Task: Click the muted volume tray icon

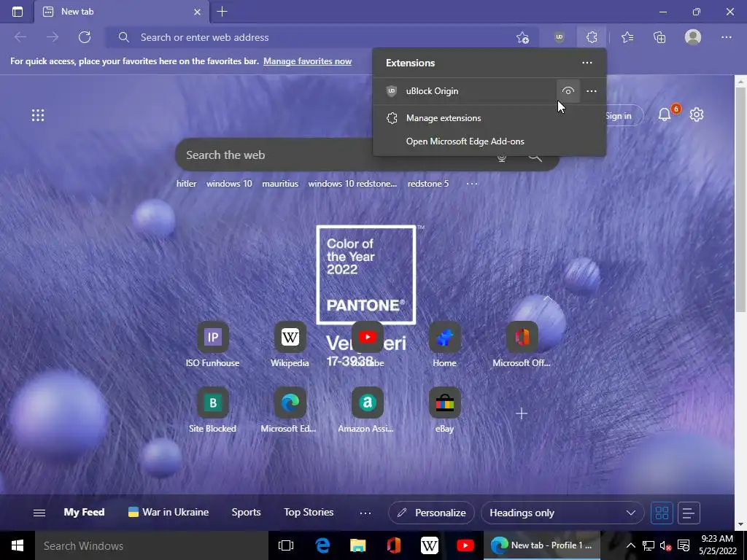Action: pyautogui.click(x=665, y=545)
